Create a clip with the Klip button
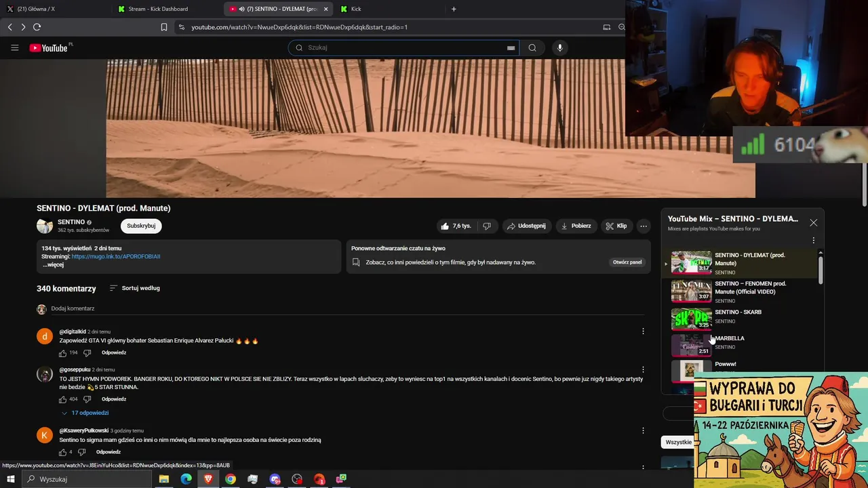The height and width of the screenshot is (488, 868). [617, 226]
